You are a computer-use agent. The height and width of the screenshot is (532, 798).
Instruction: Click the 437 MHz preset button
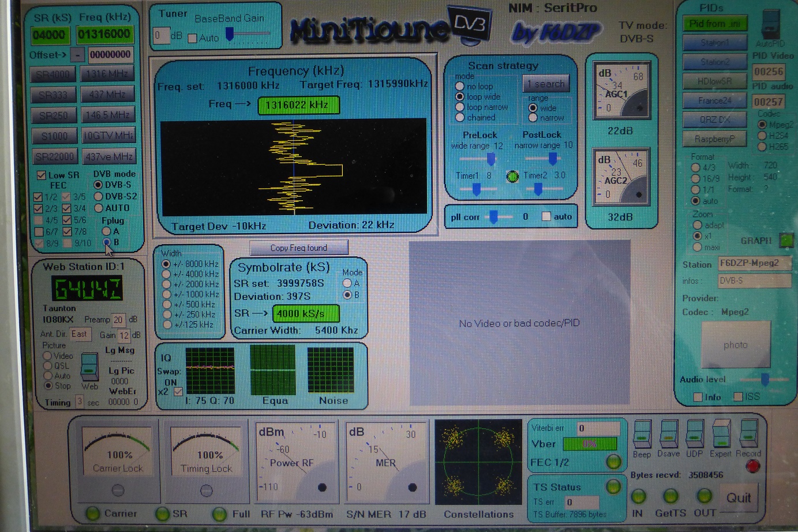tap(107, 95)
